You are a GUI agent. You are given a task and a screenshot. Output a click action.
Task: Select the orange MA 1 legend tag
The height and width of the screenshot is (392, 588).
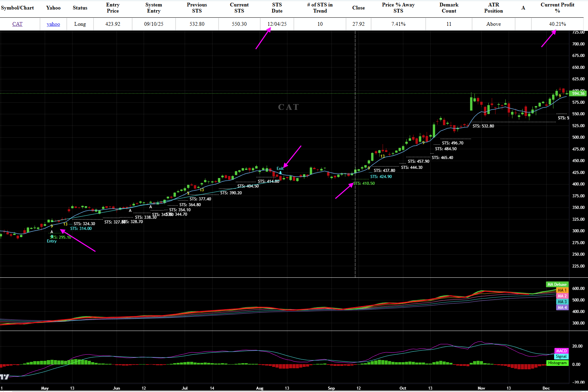(562, 290)
